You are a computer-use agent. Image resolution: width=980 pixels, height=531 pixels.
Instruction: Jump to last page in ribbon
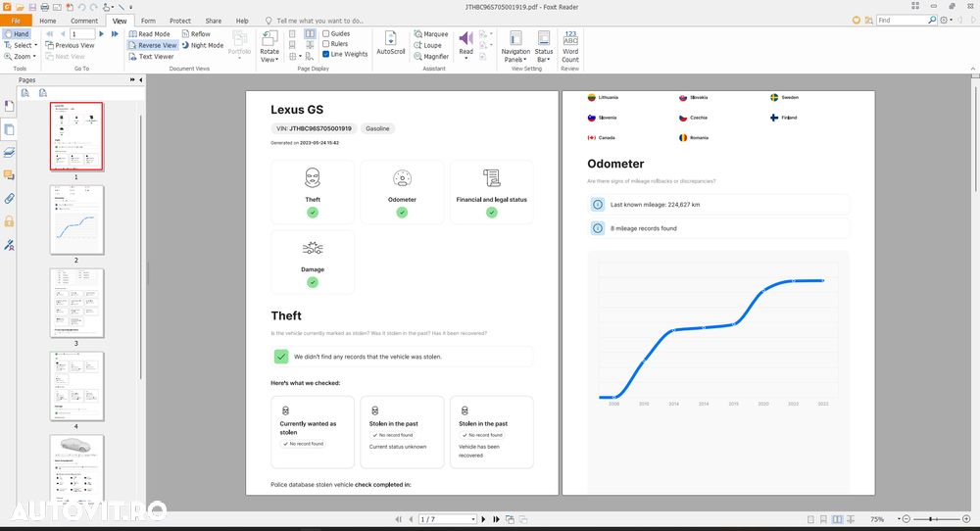pyautogui.click(x=115, y=33)
